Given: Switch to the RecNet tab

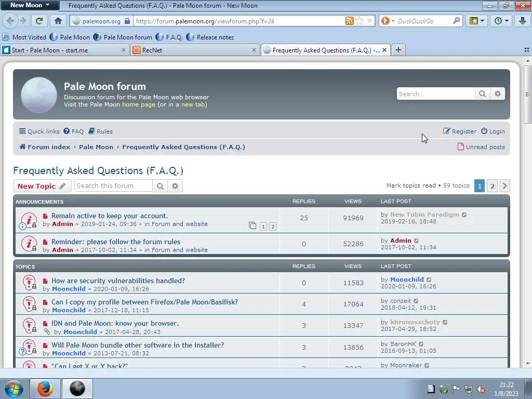Looking at the screenshot, I should (195, 50).
